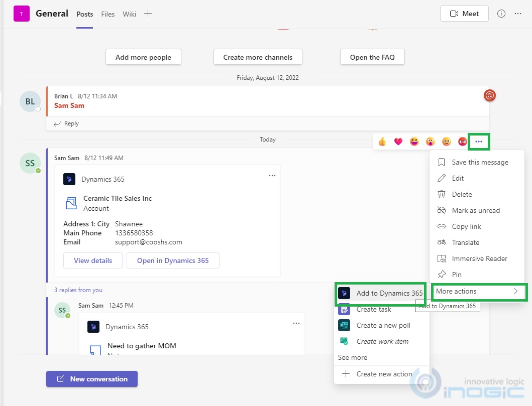
Task: Click See more in actions list
Action: tap(353, 357)
